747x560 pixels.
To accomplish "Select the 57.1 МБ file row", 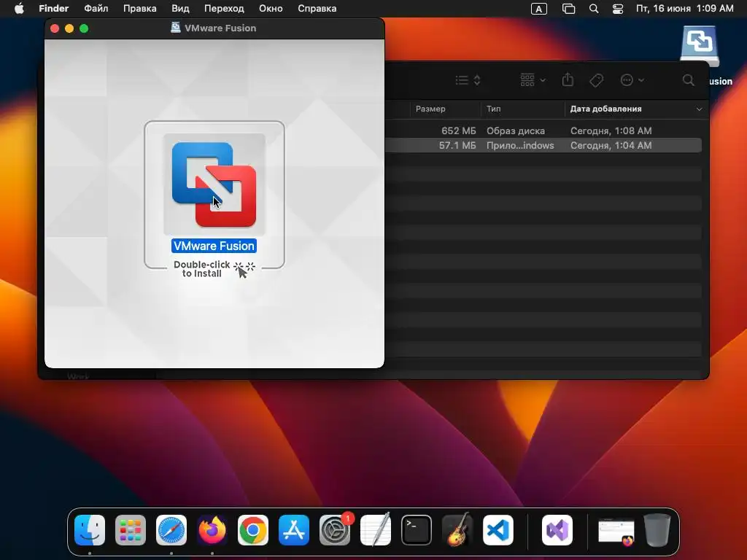I will pyautogui.click(x=543, y=145).
